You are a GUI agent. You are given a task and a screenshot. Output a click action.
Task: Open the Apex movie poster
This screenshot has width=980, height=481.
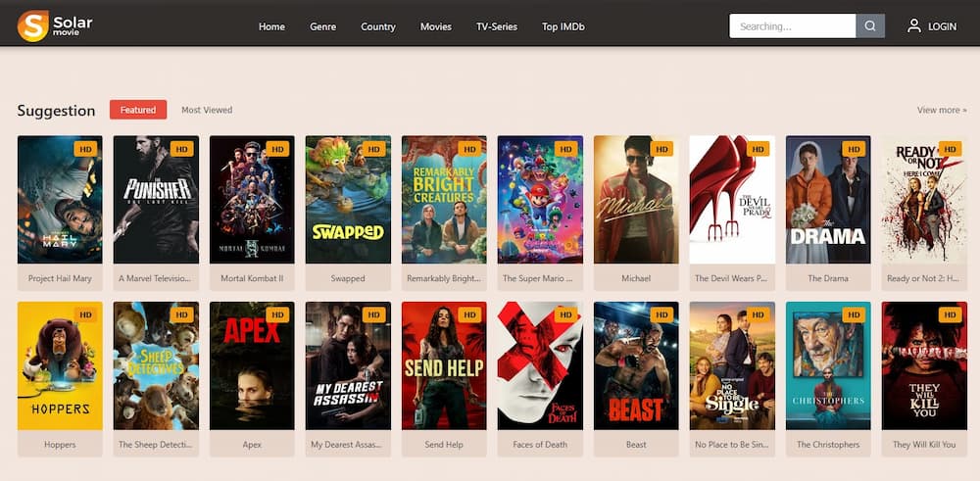(x=252, y=365)
